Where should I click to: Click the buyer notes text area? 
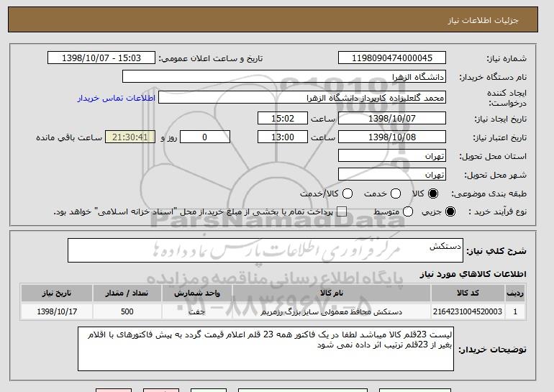tap(265, 349)
